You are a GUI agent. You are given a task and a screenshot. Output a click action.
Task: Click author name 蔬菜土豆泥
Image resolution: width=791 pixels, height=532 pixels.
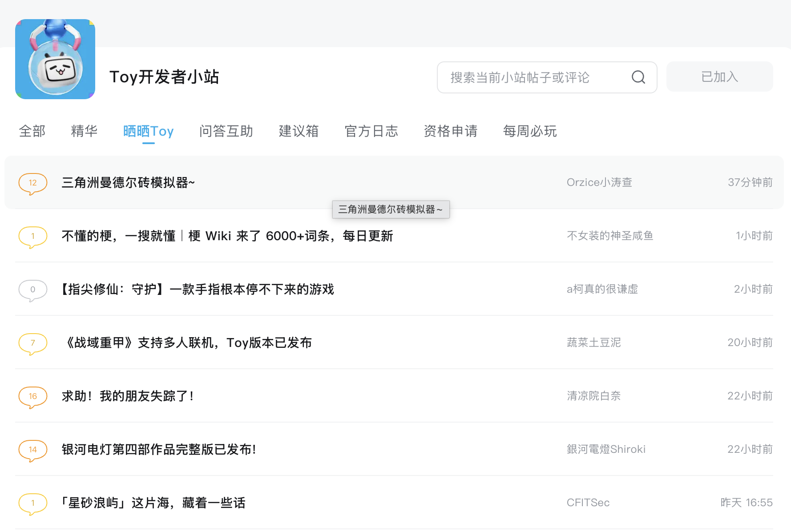593,343
